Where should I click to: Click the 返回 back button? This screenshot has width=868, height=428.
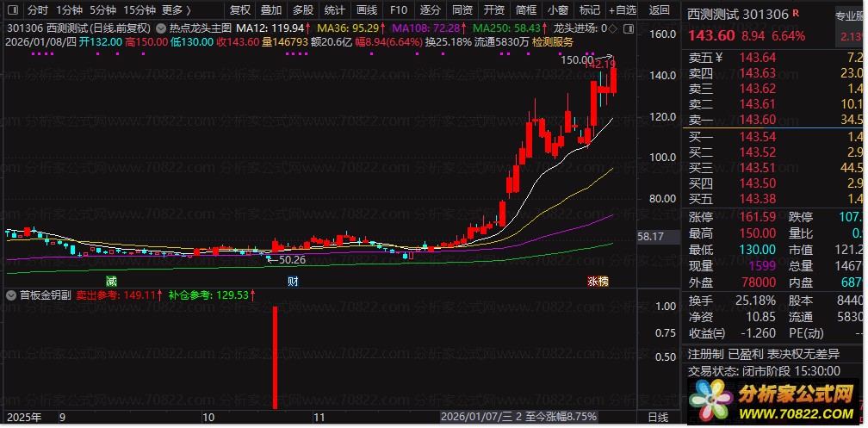coord(660,10)
